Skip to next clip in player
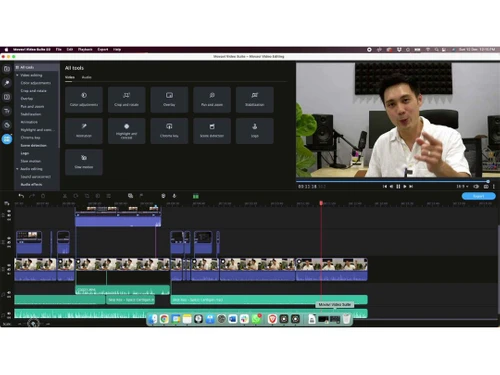 [411, 186]
